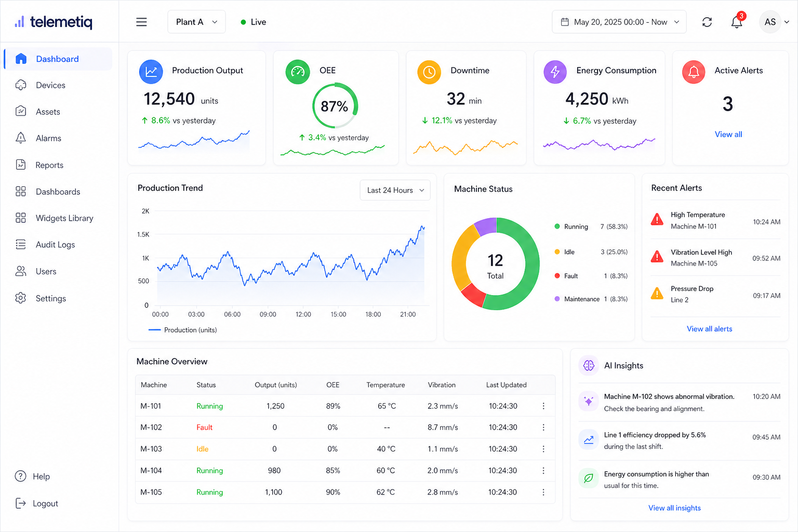
Task: Click the Temperature column header
Action: (385, 385)
